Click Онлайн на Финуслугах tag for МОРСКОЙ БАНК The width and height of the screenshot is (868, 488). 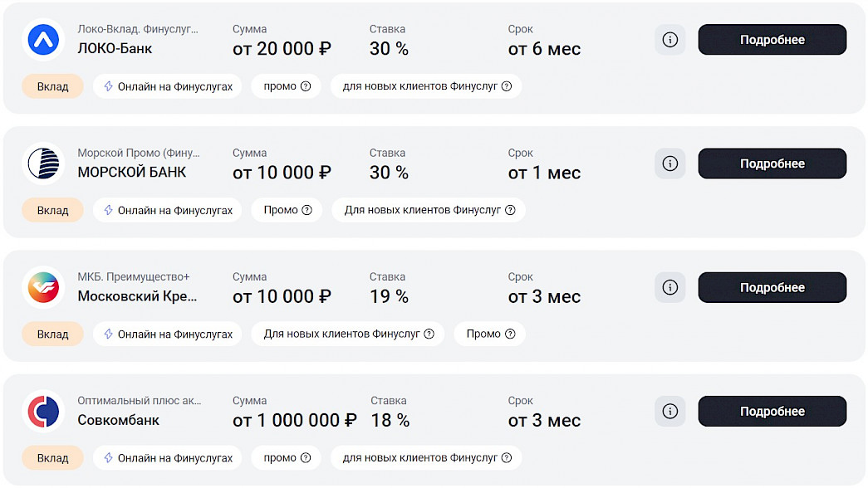[167, 210]
